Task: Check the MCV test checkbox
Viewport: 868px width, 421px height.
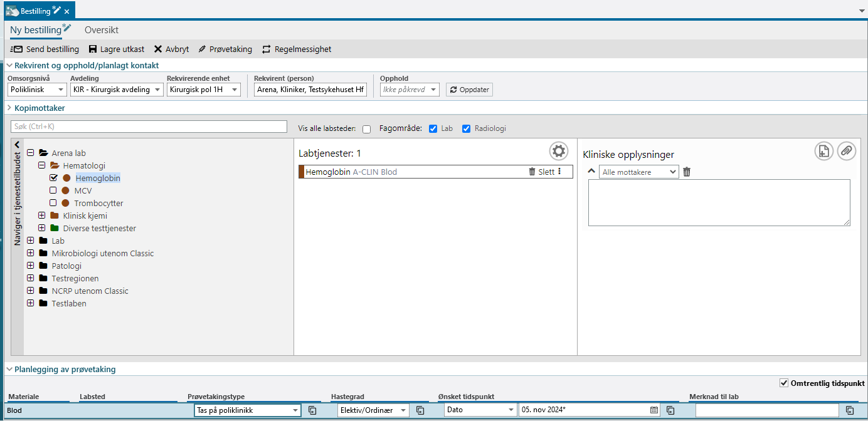Action: [x=53, y=190]
